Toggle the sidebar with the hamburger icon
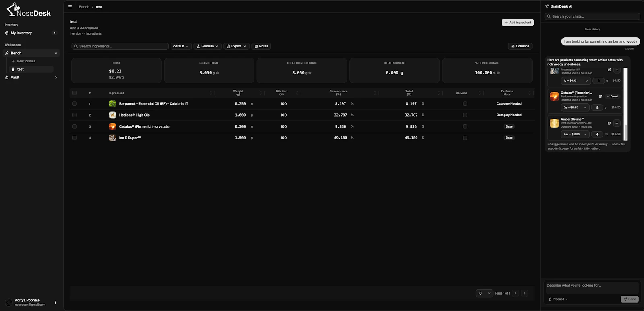Image resolution: width=644 pixels, height=311 pixels. 70,7
